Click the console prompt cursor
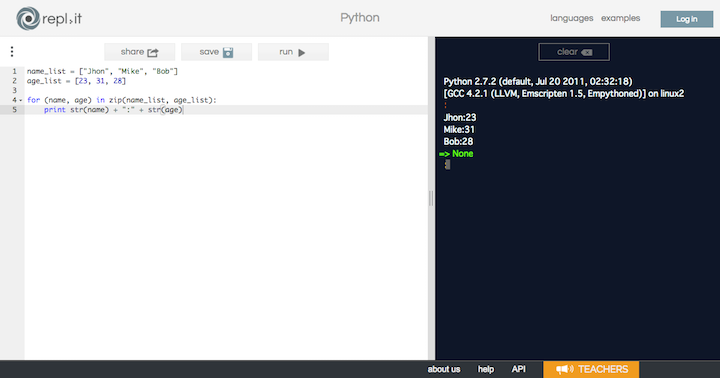Screen dimensions: 720x378 (448, 164)
